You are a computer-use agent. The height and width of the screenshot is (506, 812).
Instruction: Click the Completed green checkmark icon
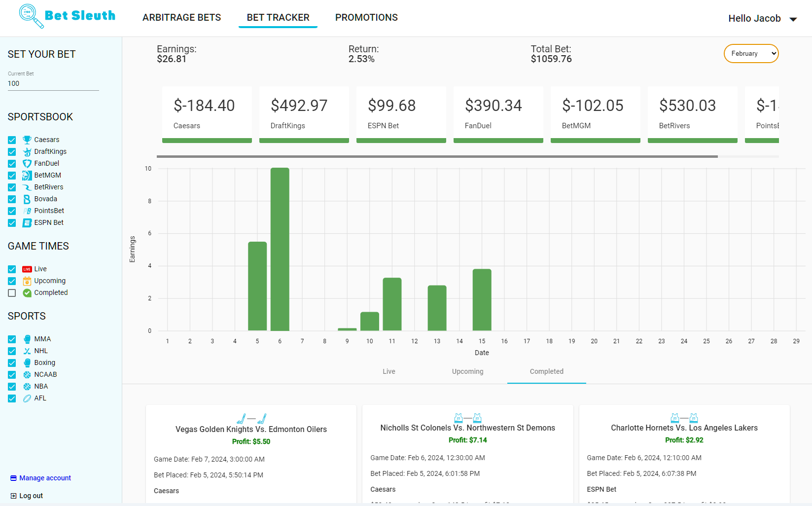[27, 293]
